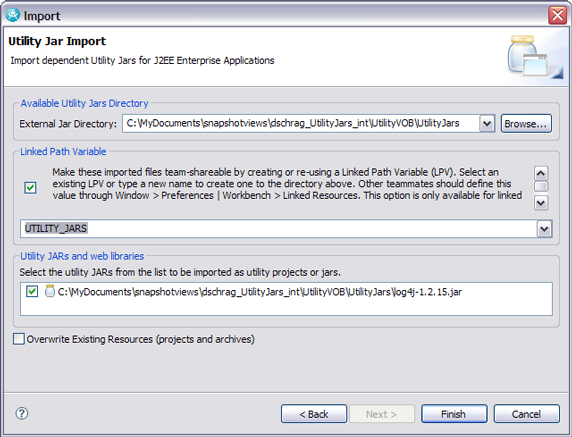Click the External Jar Directory label
The image size is (572, 437).
[68, 124]
